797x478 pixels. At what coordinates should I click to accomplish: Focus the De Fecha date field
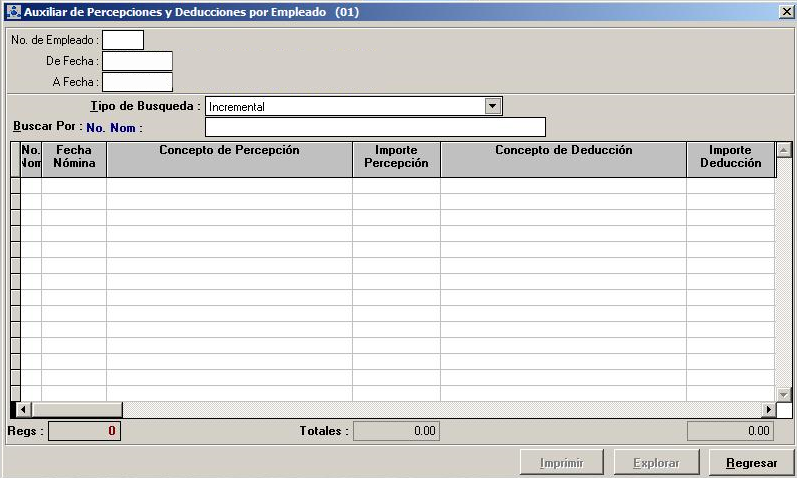137,61
